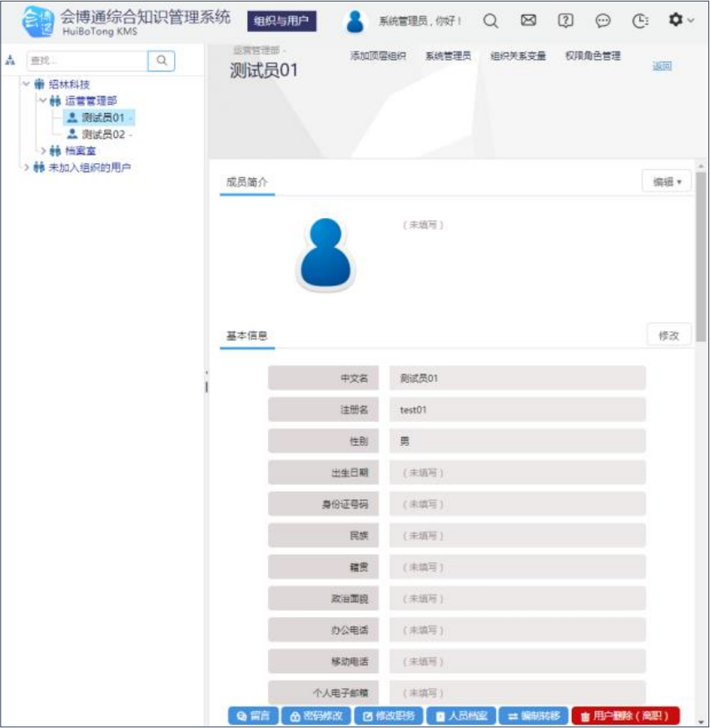Open the 权限角色管理 menu item
This screenshot has width=710, height=728.
(x=593, y=56)
